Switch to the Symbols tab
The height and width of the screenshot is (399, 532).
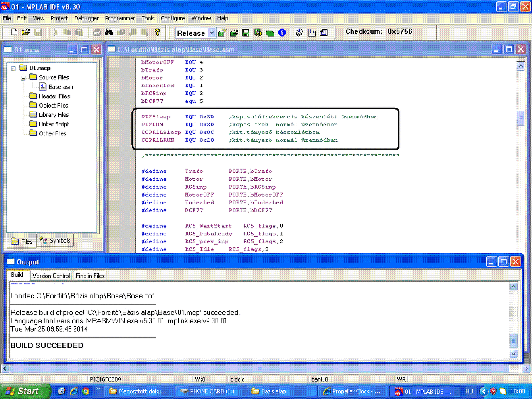(56, 241)
